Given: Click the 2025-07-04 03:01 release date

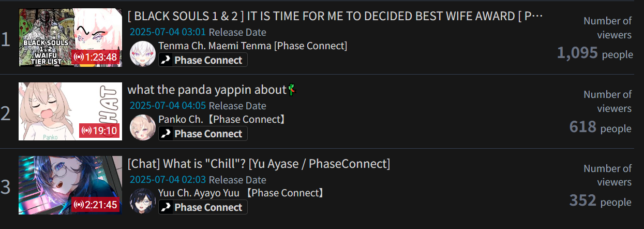Looking at the screenshot, I should [x=168, y=32].
